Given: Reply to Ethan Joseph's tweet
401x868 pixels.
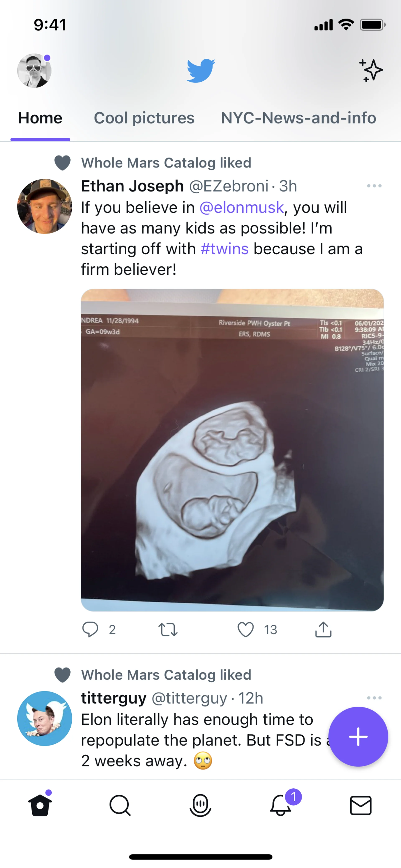Looking at the screenshot, I should pyautogui.click(x=90, y=629).
